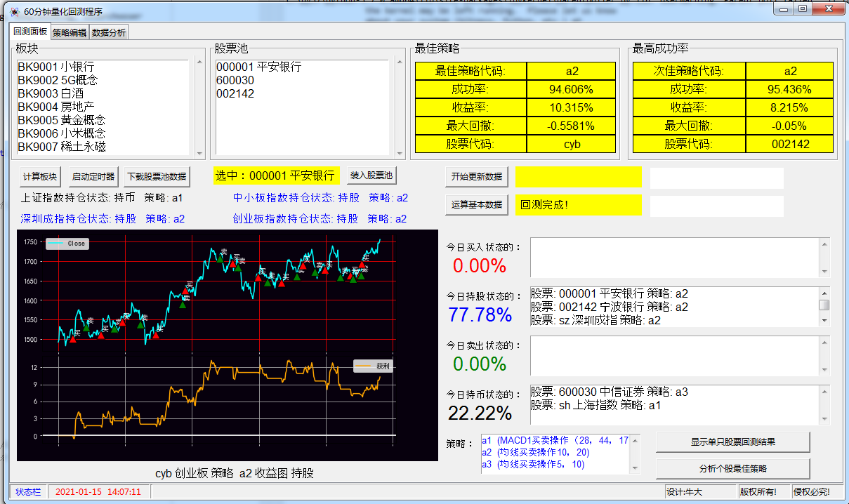Start the timer with 启动定时器
The height and width of the screenshot is (504, 849).
tap(93, 176)
